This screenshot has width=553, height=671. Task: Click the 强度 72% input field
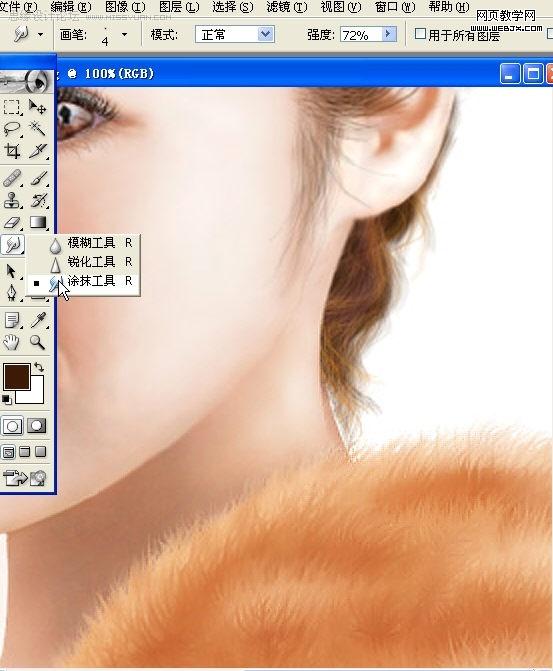(361, 35)
